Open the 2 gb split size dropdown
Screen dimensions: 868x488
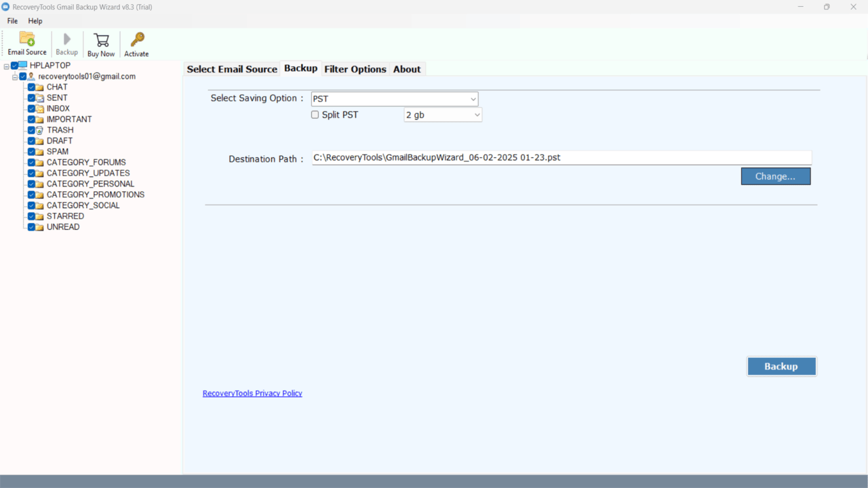[443, 115]
